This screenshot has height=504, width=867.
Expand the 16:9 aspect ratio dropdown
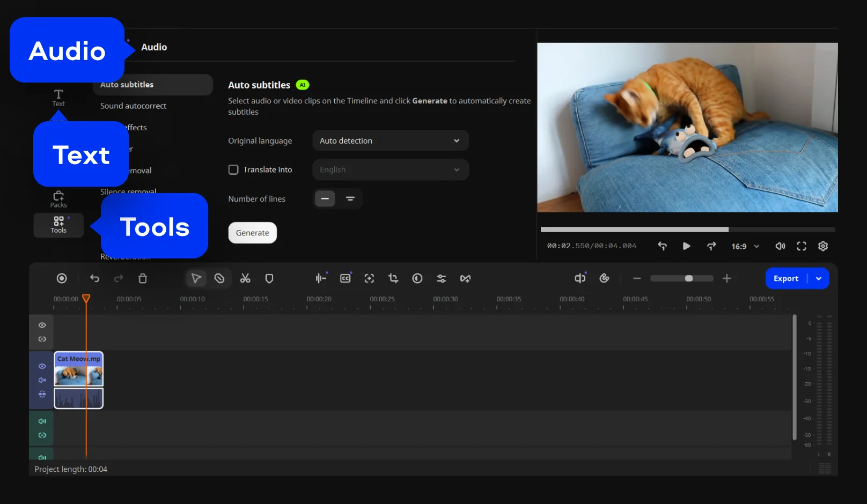(745, 246)
